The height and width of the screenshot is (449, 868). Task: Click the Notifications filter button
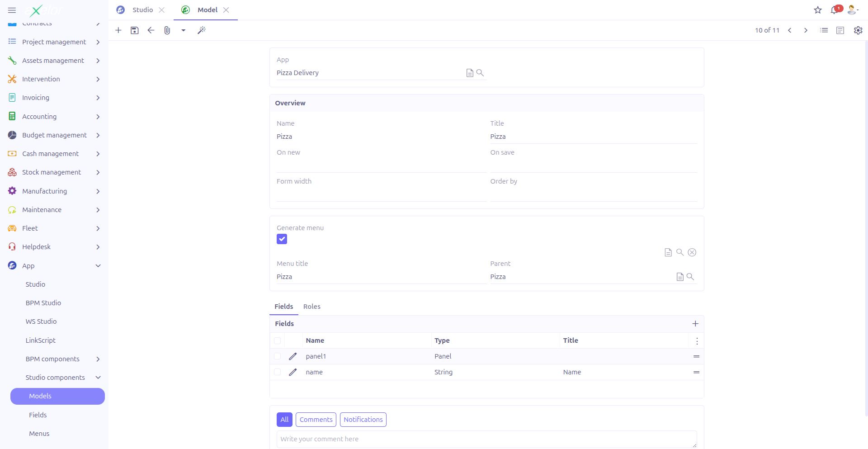[363, 420]
